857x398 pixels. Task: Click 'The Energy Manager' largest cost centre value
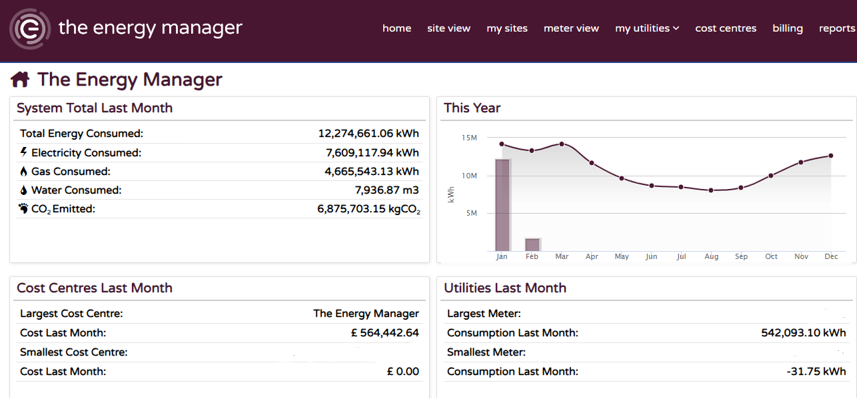coord(366,314)
